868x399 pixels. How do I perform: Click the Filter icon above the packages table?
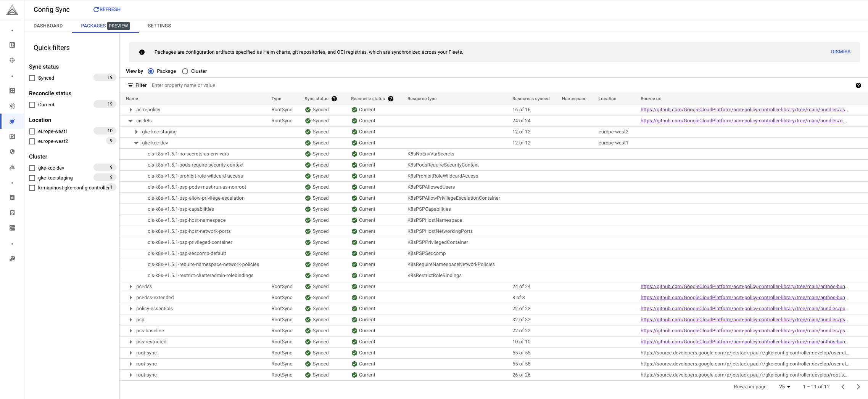point(132,85)
